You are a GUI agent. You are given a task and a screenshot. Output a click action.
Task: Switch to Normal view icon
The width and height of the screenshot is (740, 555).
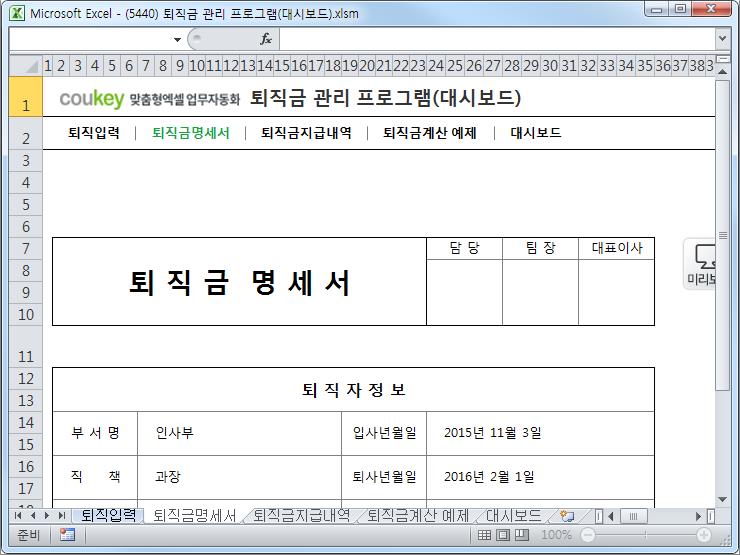click(x=484, y=535)
